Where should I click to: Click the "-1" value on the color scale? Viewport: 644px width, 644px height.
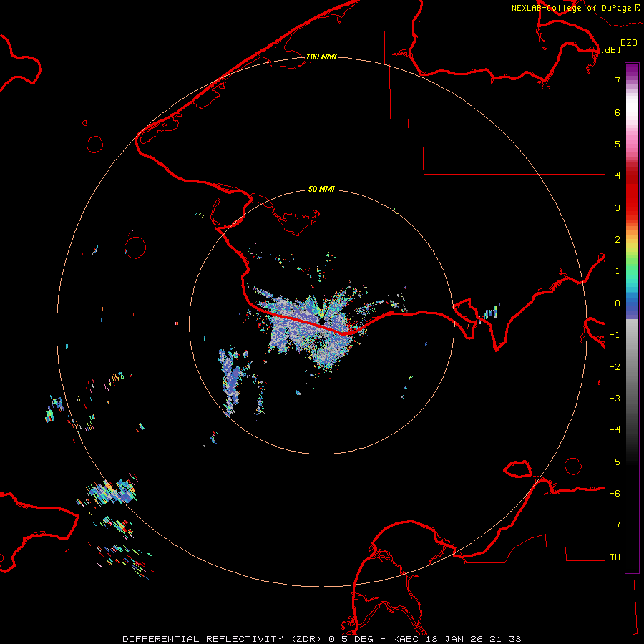point(615,335)
